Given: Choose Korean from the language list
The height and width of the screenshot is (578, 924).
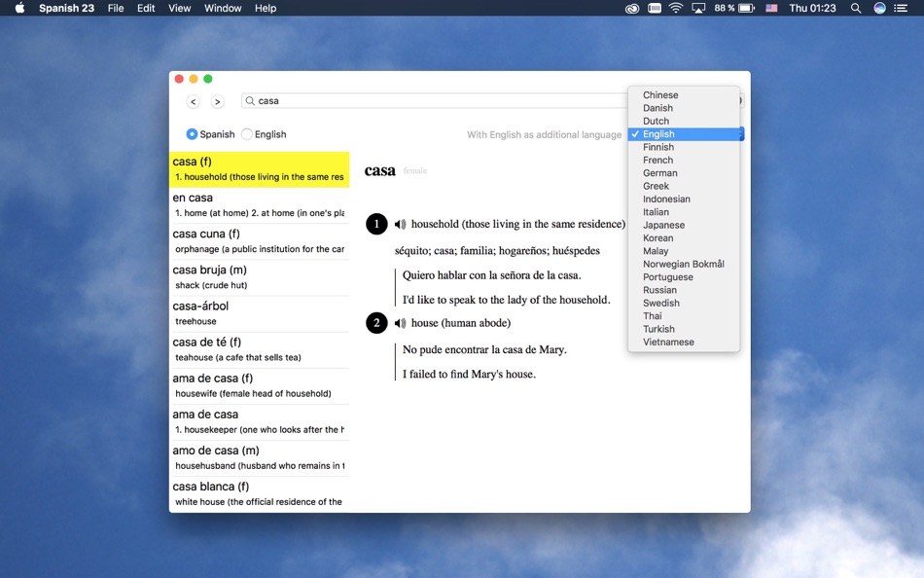Looking at the screenshot, I should [x=684, y=237].
